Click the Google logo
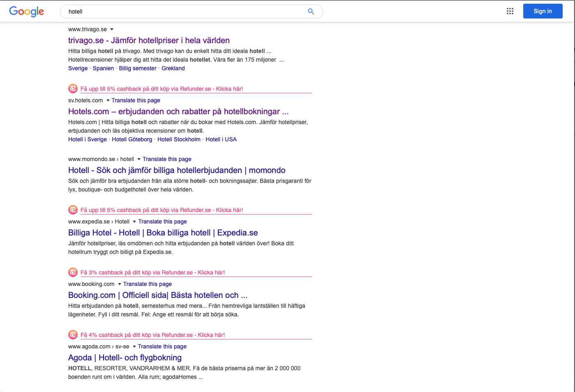Screen dimensions: 575x392 pyautogui.click(x=26, y=12)
